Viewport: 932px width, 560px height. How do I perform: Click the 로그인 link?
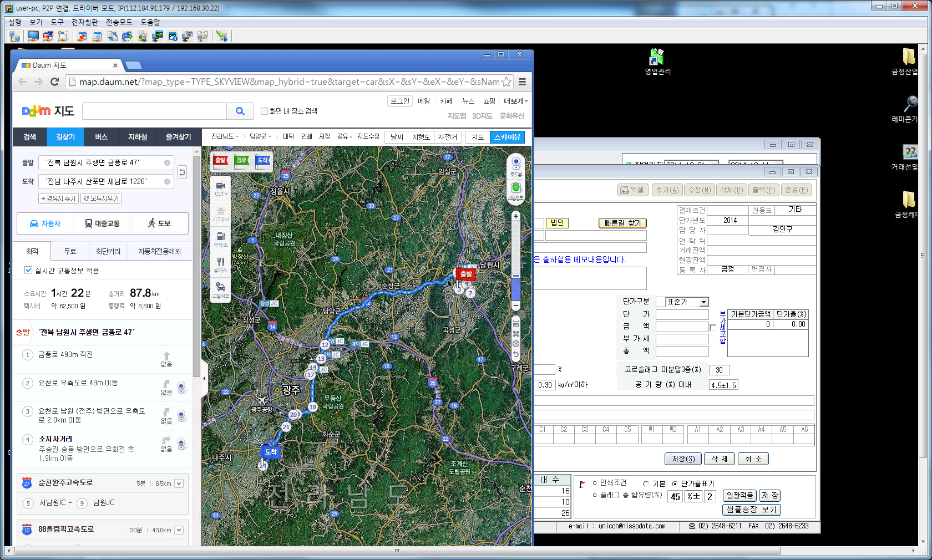coord(400,101)
